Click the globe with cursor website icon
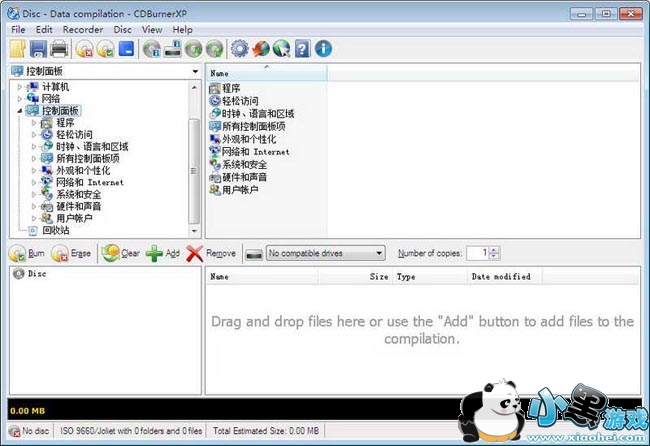The image size is (650, 446). pos(282,49)
